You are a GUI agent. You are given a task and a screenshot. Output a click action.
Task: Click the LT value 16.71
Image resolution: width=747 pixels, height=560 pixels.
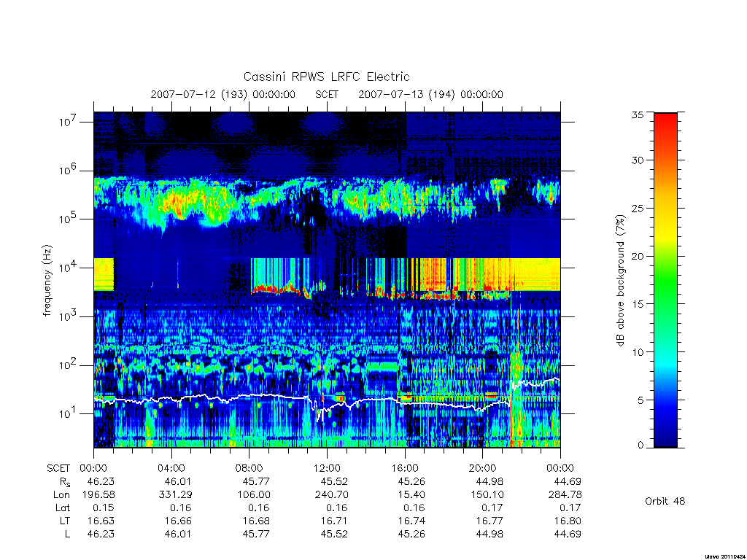coord(334,521)
